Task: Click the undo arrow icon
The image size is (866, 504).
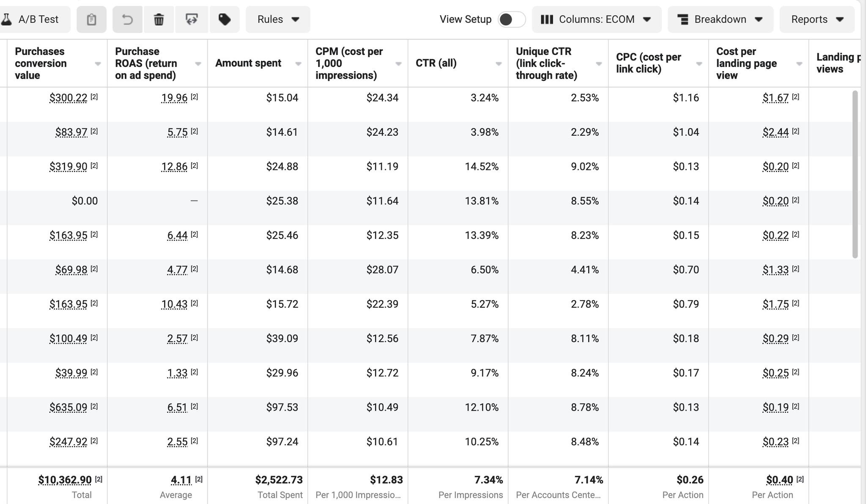Action: tap(127, 19)
